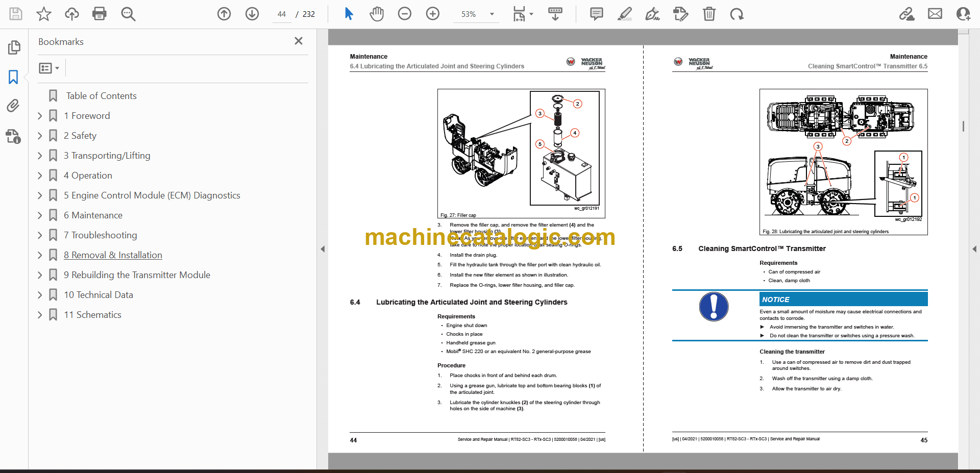980x473 pixels.
Task: Expand the 11 Schematics bookmark
Action: [x=40, y=315]
